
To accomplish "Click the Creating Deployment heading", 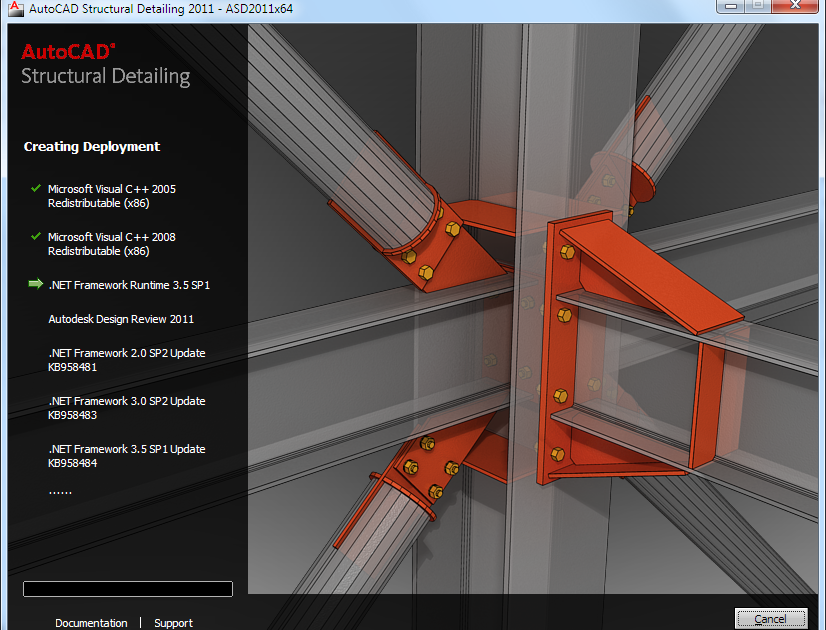I will tap(91, 146).
